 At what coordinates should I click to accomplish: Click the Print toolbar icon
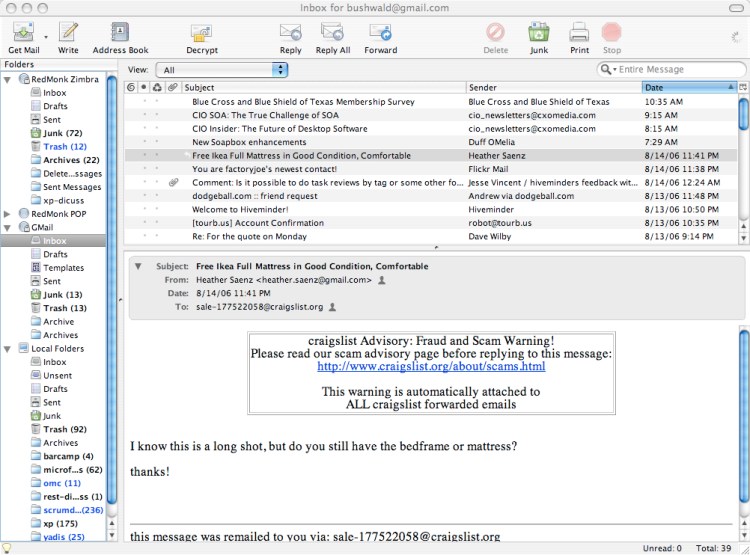pyautogui.click(x=579, y=33)
